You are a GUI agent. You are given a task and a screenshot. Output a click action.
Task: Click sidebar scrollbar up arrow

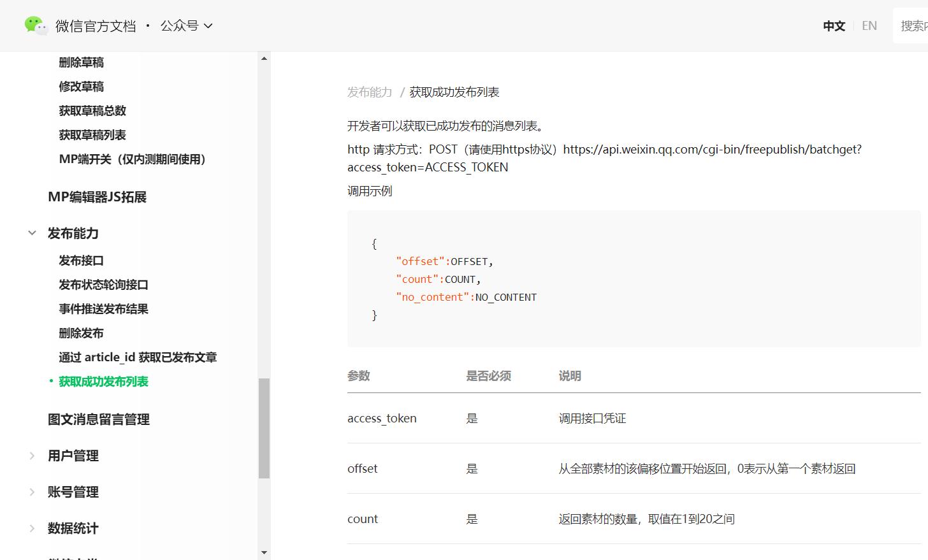[264, 59]
